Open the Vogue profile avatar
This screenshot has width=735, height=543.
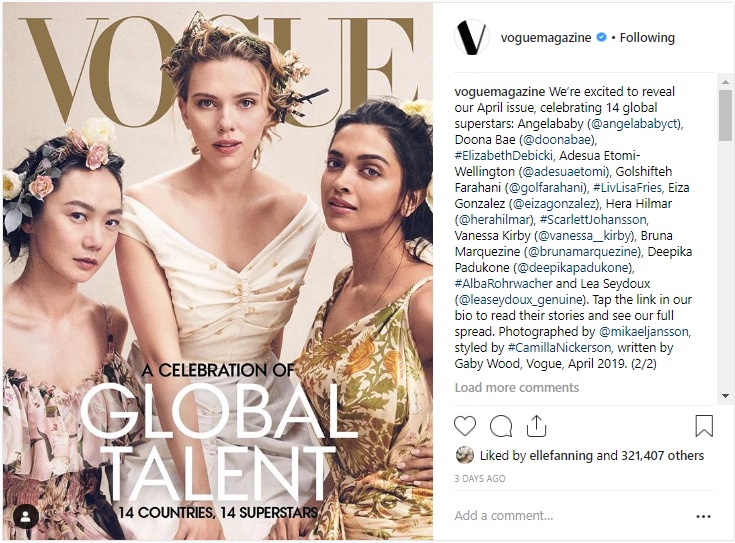pyautogui.click(x=472, y=38)
